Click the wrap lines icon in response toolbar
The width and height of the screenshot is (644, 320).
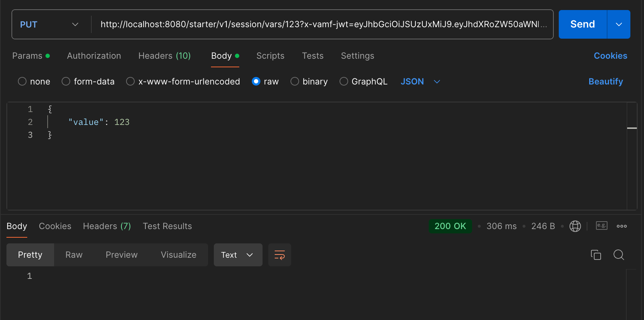279,255
